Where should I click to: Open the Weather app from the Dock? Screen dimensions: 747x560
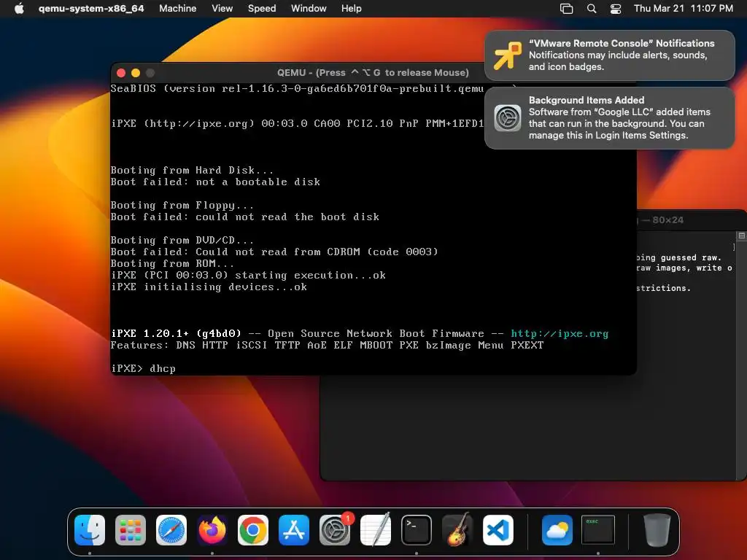557,530
